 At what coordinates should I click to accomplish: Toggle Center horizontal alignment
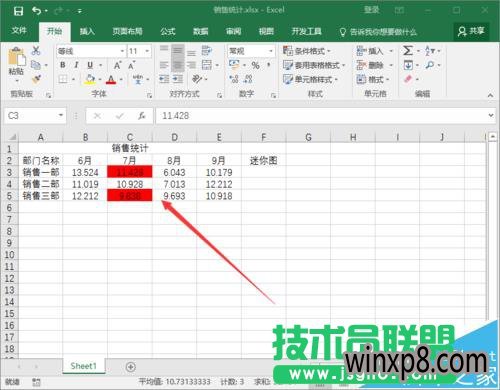coord(178,65)
